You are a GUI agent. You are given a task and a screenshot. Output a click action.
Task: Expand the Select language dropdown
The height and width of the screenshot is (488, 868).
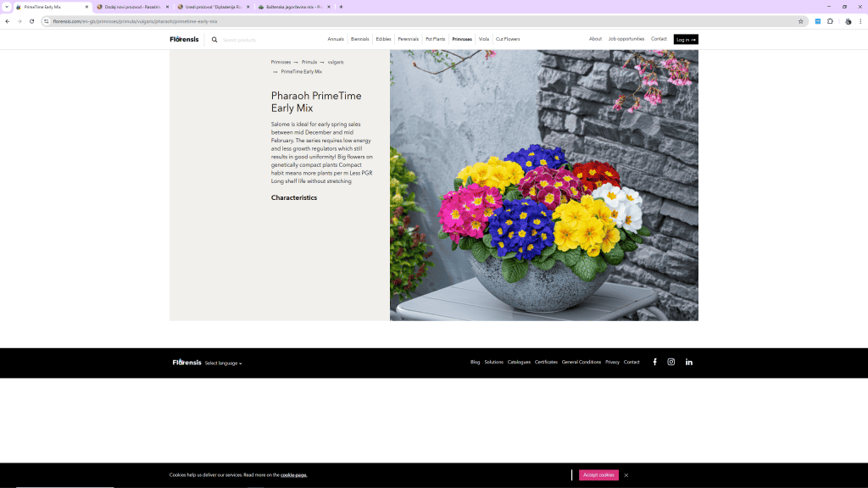pos(223,363)
